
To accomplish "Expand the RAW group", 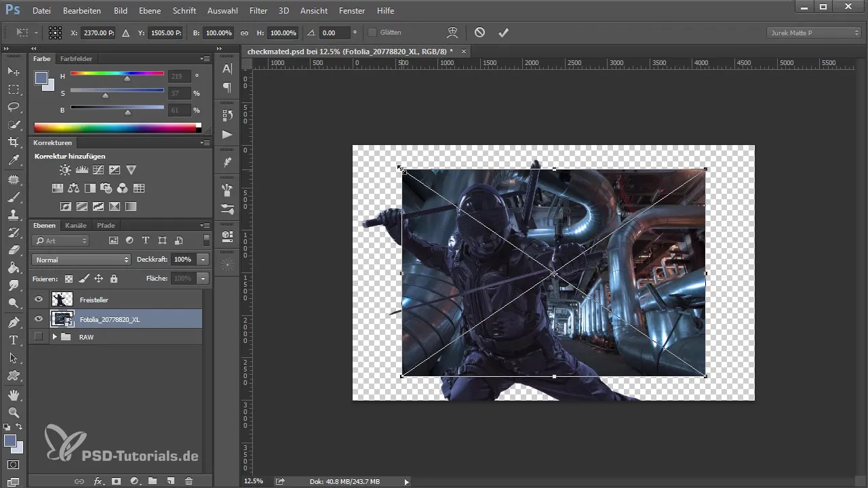I will pos(54,336).
